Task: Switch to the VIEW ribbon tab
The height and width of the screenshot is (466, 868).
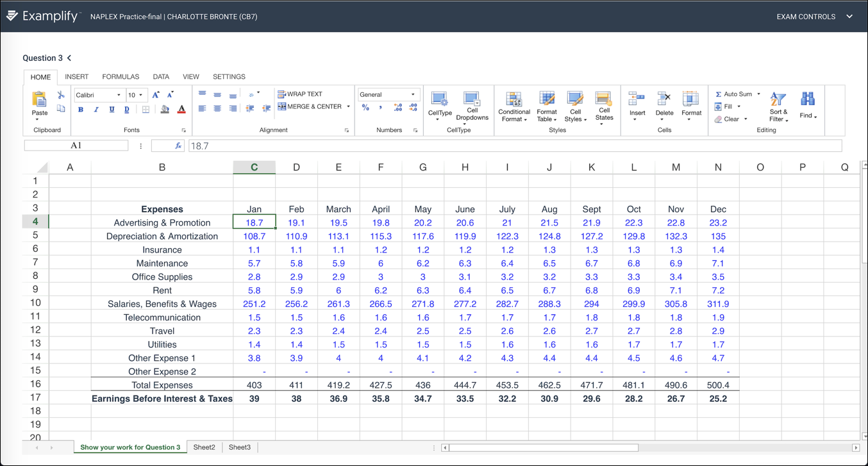Action: (191, 77)
